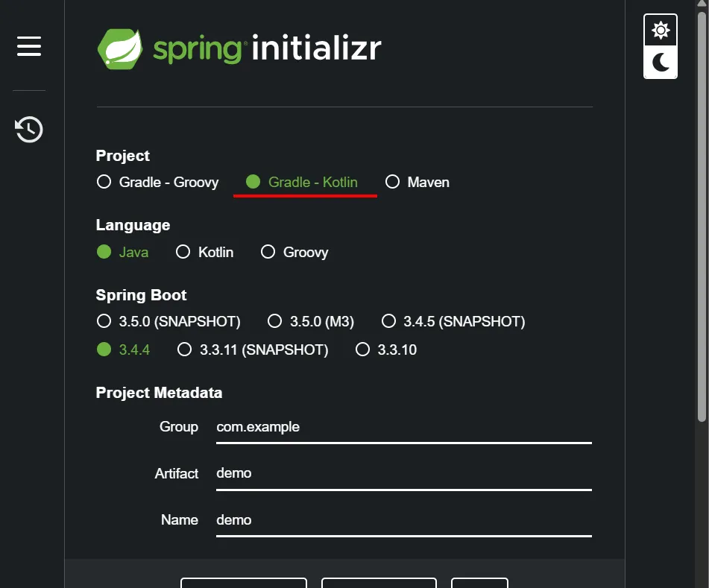Select Gradle - Groovy project type
Viewport: 709px width, 588px height.
pyautogui.click(x=158, y=182)
